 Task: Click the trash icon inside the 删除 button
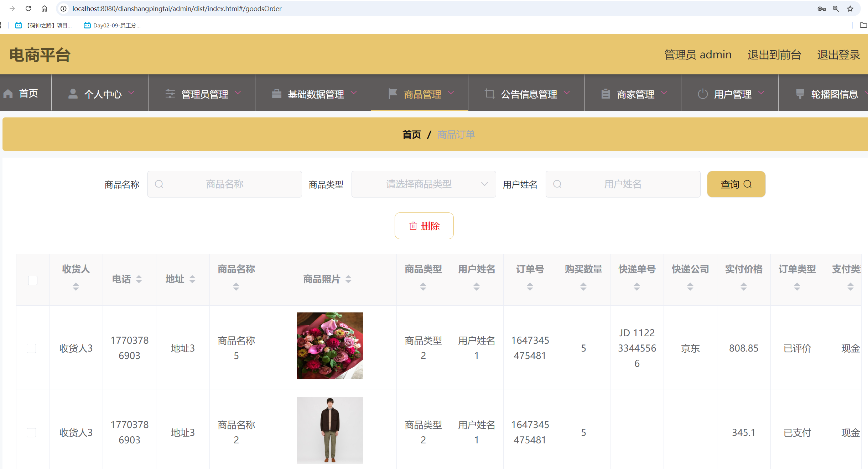(412, 226)
